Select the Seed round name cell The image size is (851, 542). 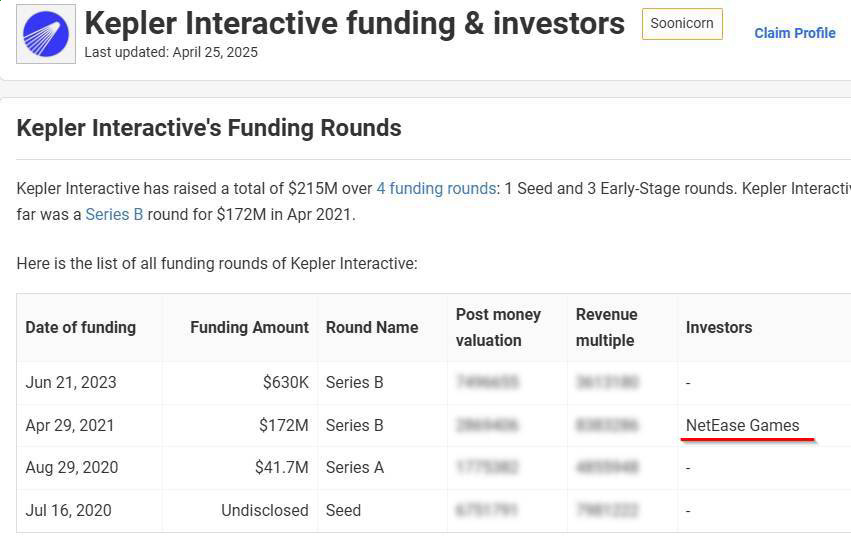344,510
